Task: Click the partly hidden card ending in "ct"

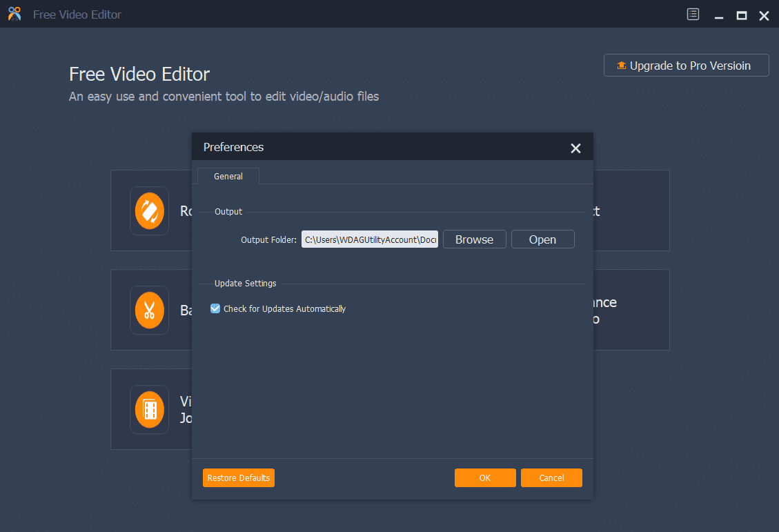Action: point(631,211)
